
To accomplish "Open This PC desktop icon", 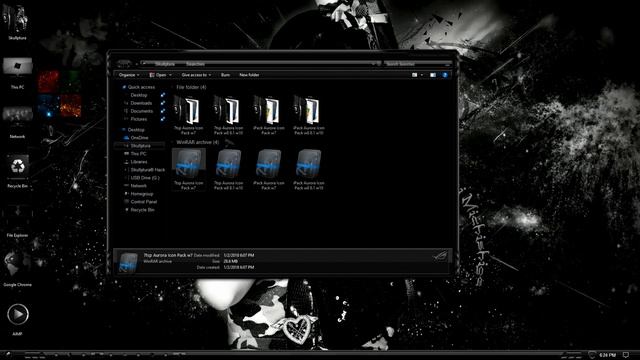I will pyautogui.click(x=17, y=73).
